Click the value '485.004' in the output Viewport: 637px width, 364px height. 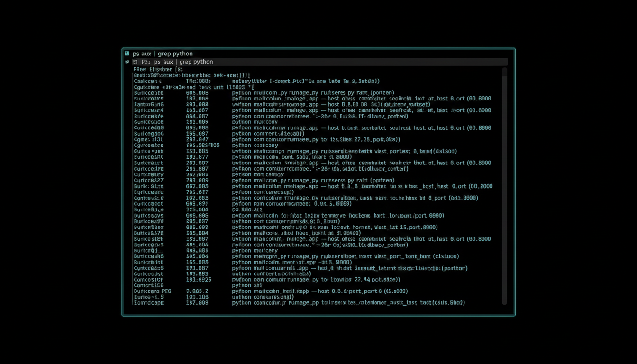(197, 245)
